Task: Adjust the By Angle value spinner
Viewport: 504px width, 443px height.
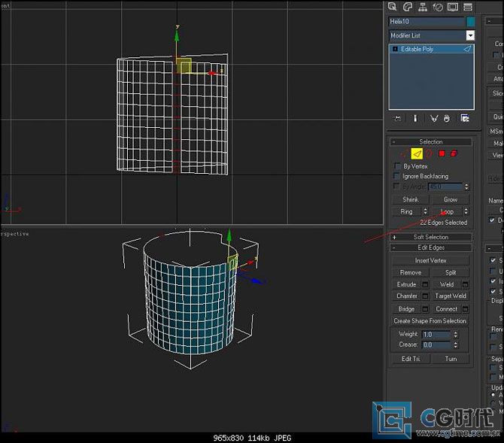Action: click(x=466, y=187)
